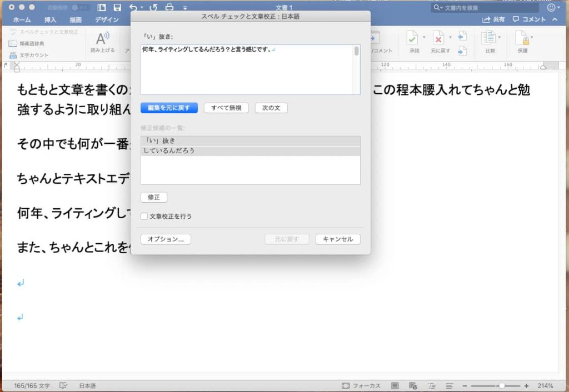Click the コメント comments button
The width and height of the screenshot is (569, 392).
click(529, 19)
